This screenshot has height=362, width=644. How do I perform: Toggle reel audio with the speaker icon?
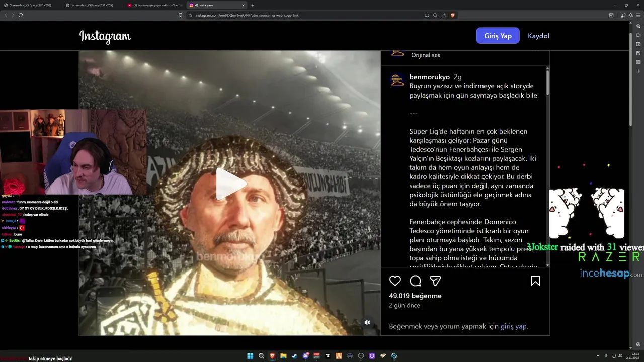[367, 322]
